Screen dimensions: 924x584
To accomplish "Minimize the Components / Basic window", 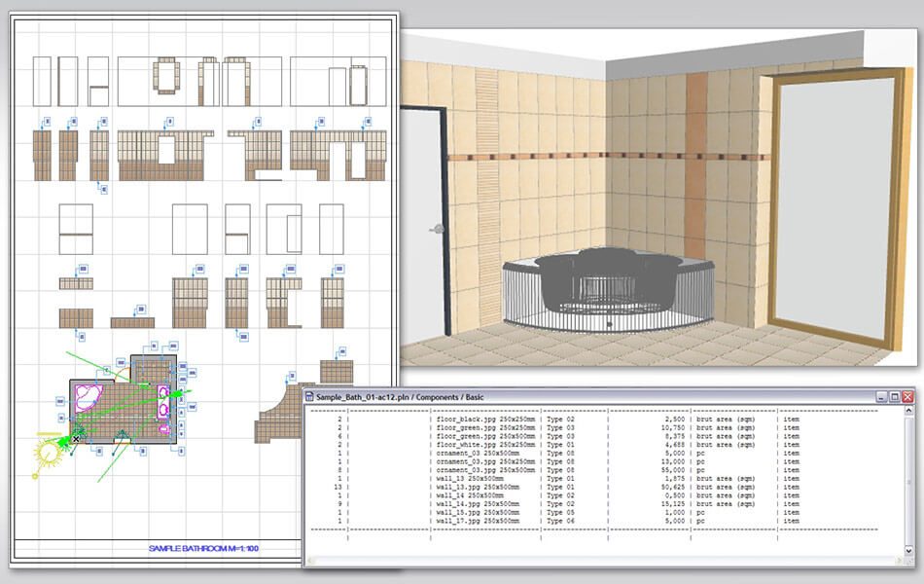I will click(x=880, y=397).
